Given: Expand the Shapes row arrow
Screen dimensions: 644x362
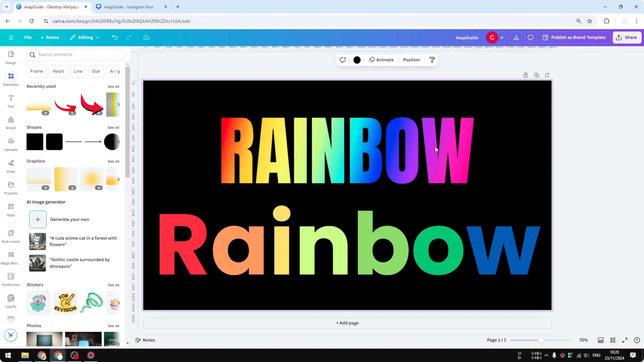Looking at the screenshot, I should pyautogui.click(x=118, y=142).
